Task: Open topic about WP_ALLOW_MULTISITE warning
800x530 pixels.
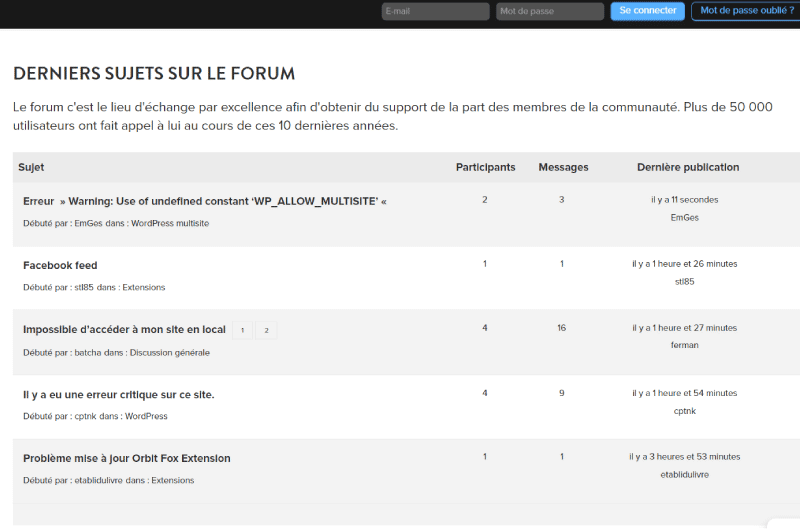Action: [x=205, y=201]
